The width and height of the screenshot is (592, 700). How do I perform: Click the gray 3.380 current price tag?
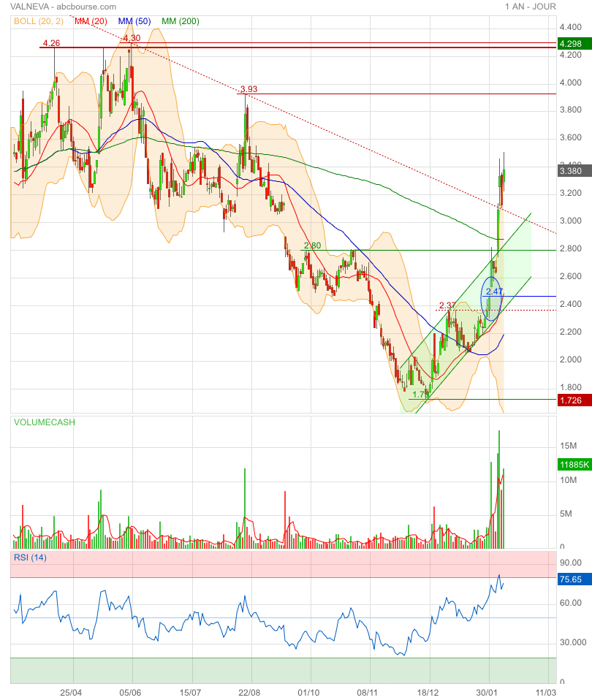tap(575, 171)
